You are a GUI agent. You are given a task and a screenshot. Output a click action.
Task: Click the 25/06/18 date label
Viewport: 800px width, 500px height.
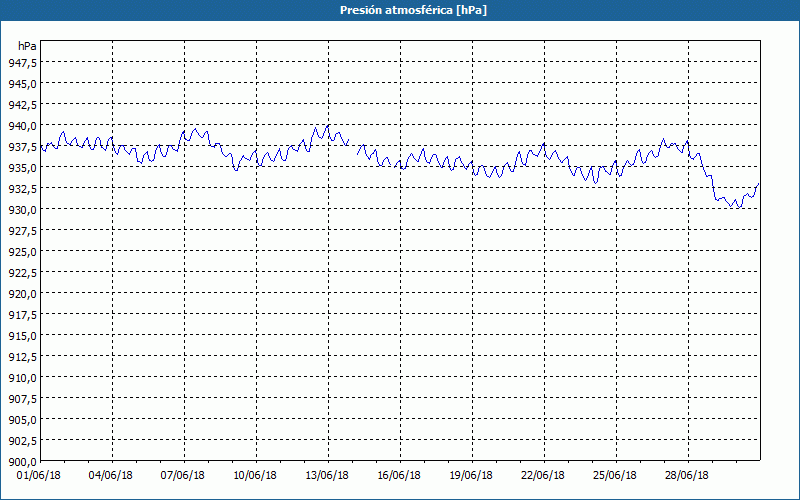tap(615, 476)
